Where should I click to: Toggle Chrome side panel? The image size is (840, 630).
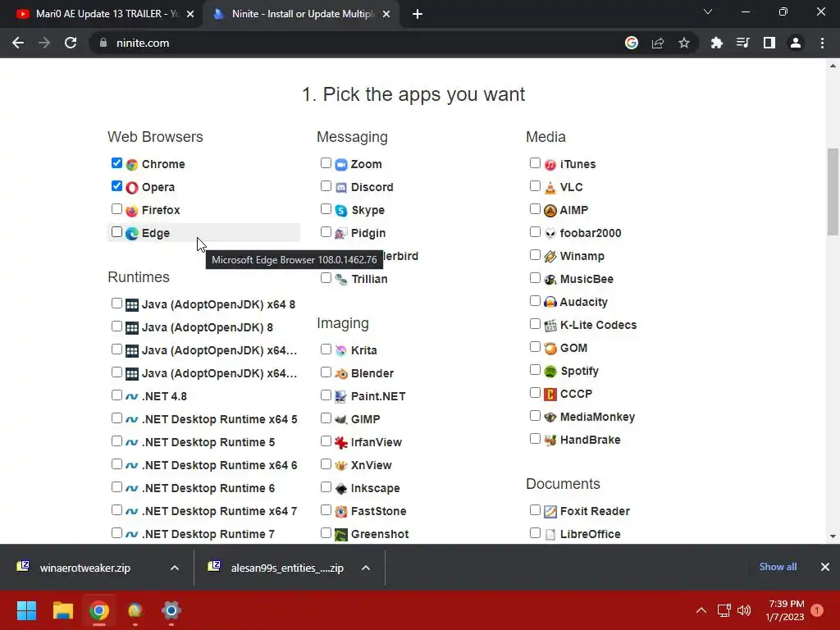769,43
